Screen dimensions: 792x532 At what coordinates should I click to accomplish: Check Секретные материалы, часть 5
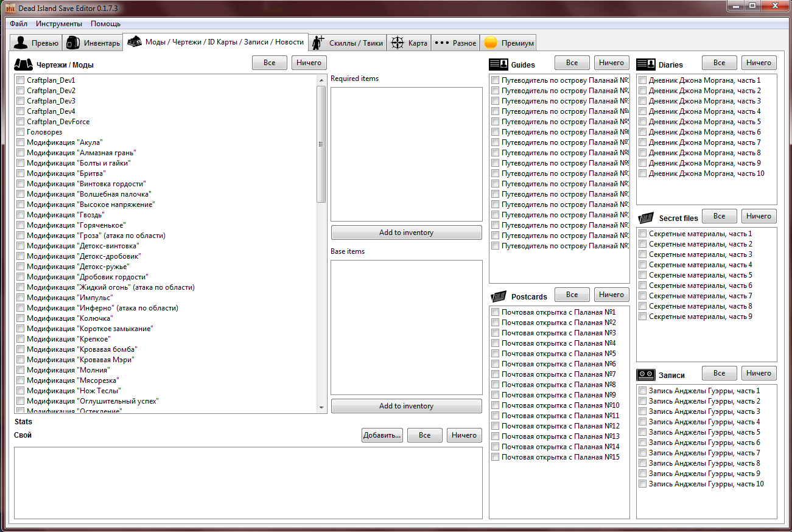click(x=643, y=275)
